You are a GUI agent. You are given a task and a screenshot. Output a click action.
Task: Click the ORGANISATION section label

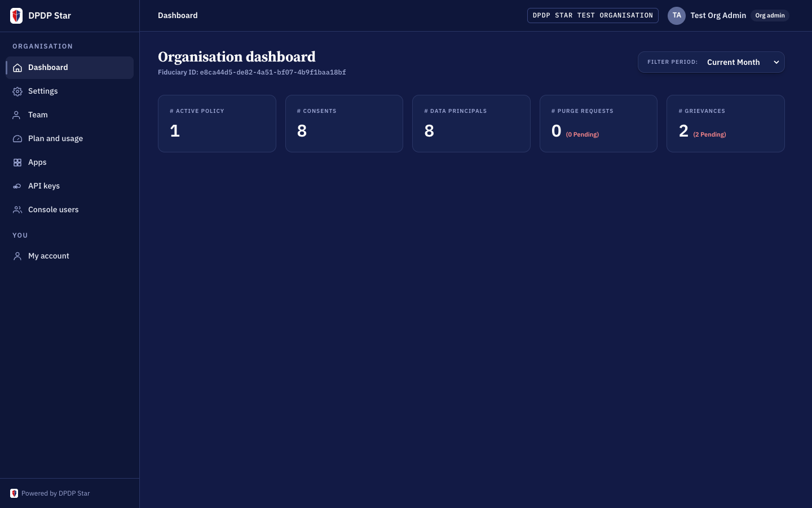pos(43,46)
